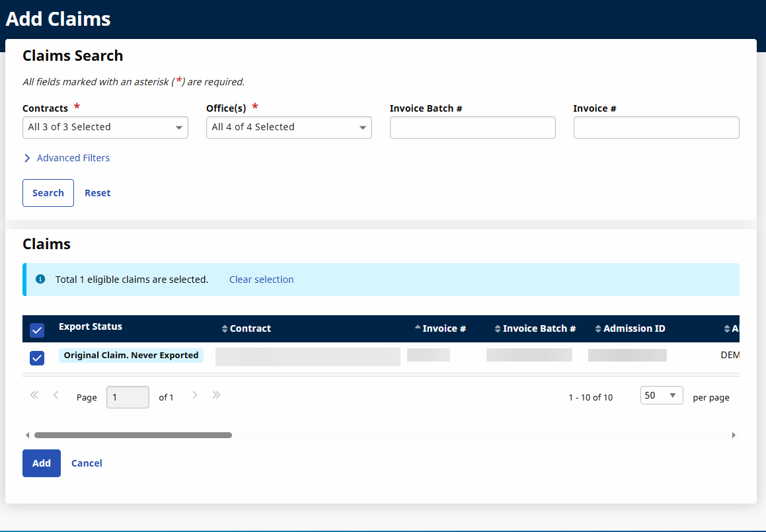Viewport: 766px width, 532px height.
Task: Click previous page arrow icon
Action: click(x=56, y=395)
